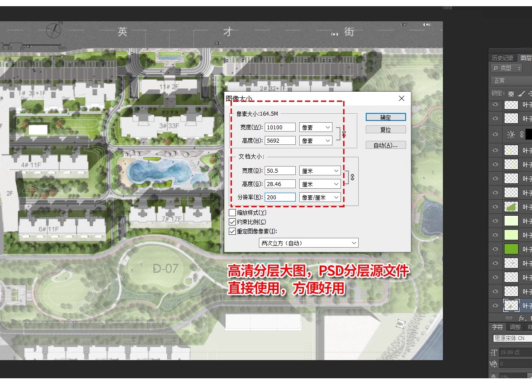Click the font size tT icon in Character panel
This screenshot has height=392, width=532.
click(493, 352)
